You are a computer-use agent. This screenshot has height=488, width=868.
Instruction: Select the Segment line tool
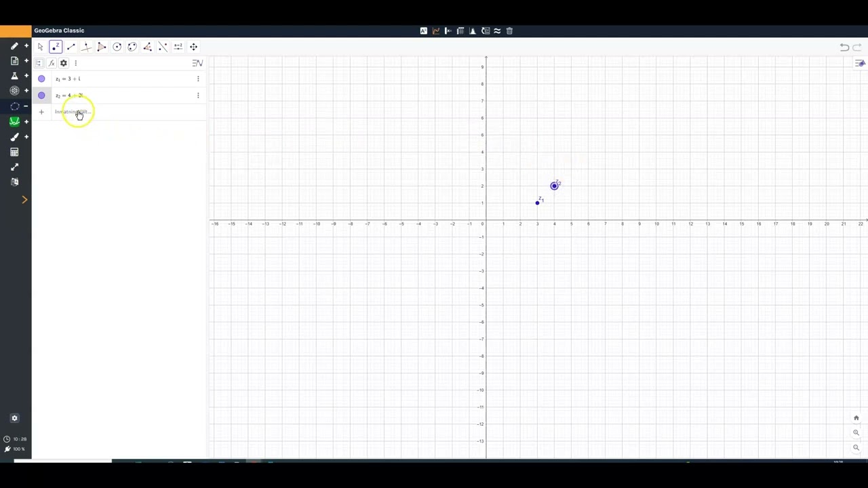(71, 47)
